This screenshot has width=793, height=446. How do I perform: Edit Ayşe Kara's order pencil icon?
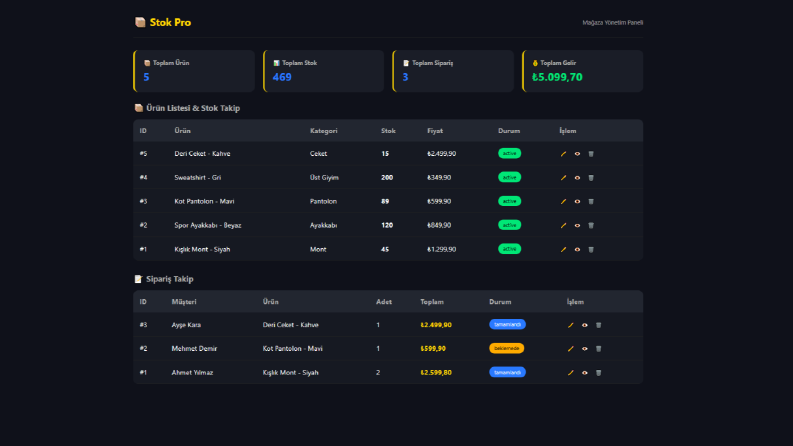(570, 325)
